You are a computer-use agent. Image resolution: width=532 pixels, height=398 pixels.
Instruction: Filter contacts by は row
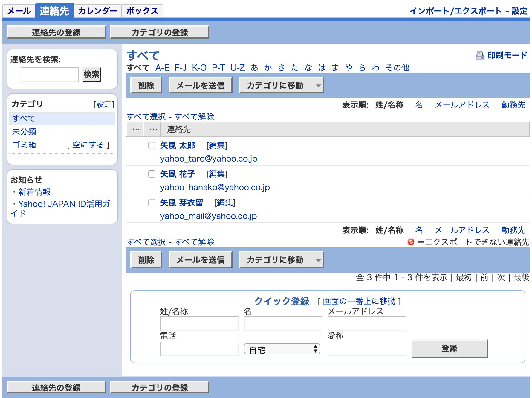click(x=322, y=68)
